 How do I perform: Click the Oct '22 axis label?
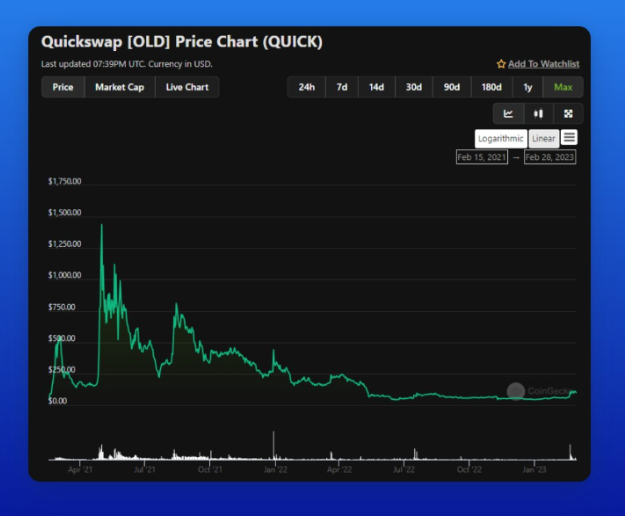469,470
